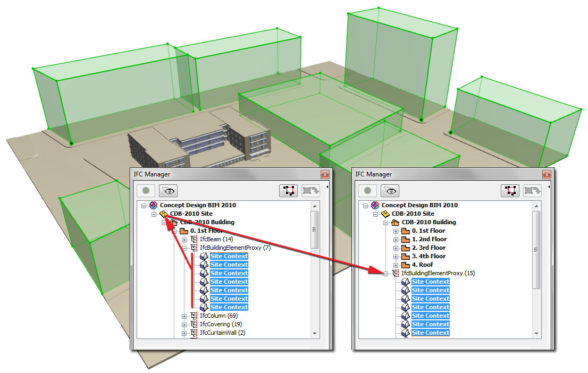Close the right IFC Manager window
Viewport: 588px width, 373px height.
tap(547, 175)
